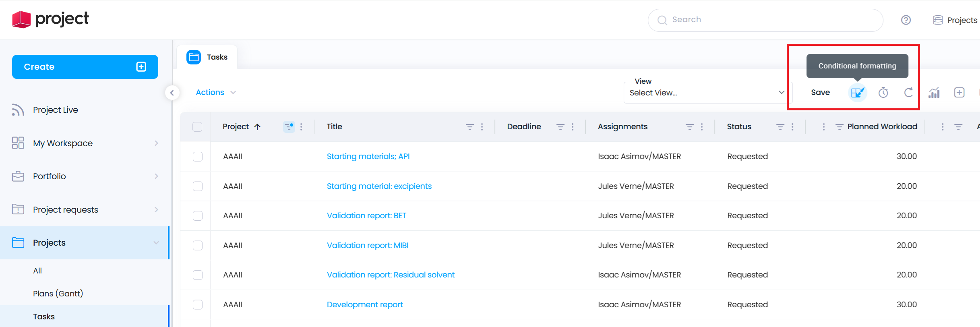Screen dimensions: 980x327
Task: Click the Conditional formatting icon
Action: (x=857, y=93)
